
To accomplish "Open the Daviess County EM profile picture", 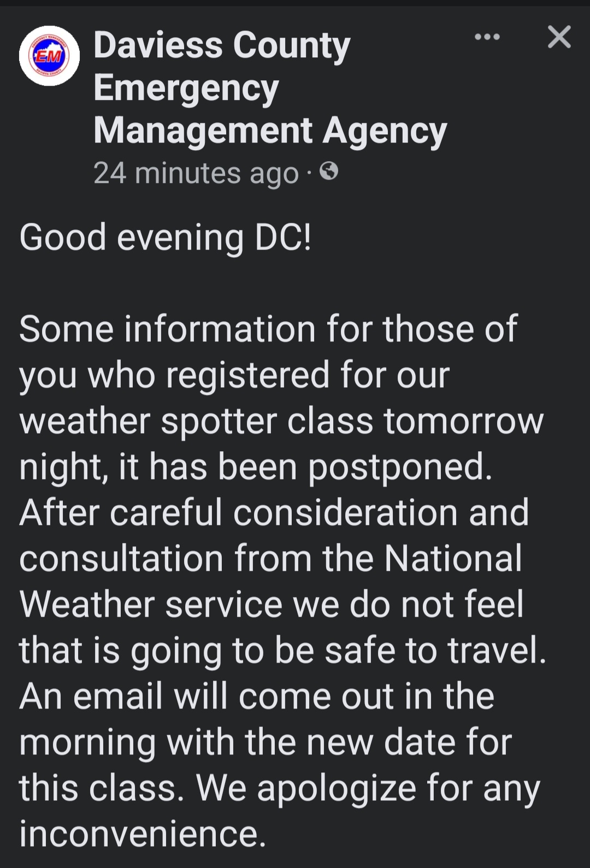I will 49,56.
